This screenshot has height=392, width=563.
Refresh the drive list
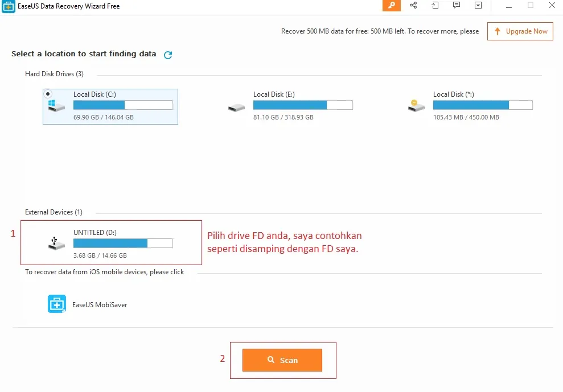[x=167, y=54]
